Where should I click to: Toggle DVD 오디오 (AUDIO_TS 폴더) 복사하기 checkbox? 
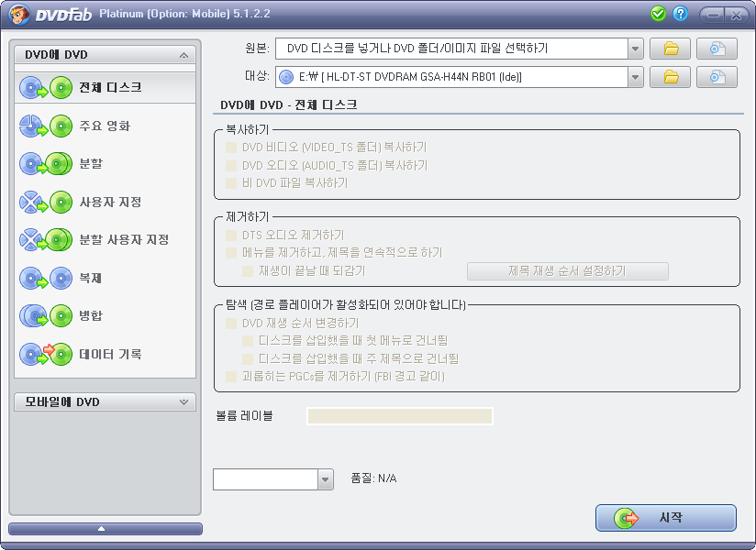pos(231,166)
